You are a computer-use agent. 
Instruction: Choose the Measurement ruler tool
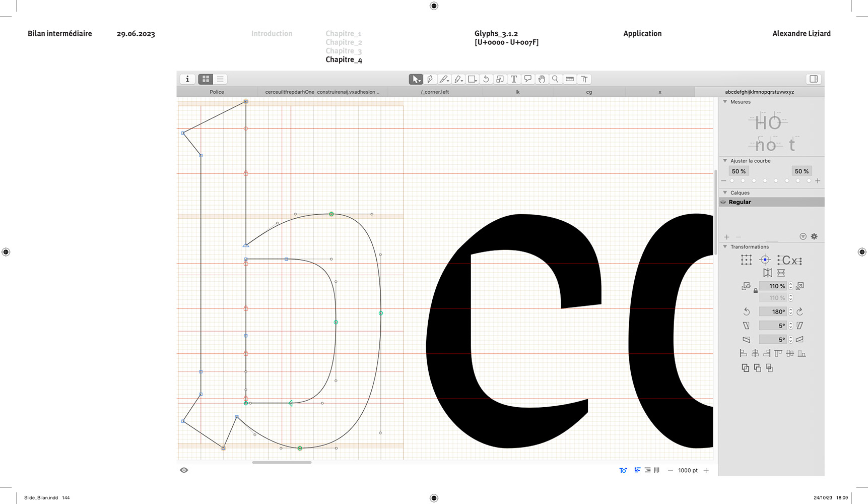tap(570, 79)
